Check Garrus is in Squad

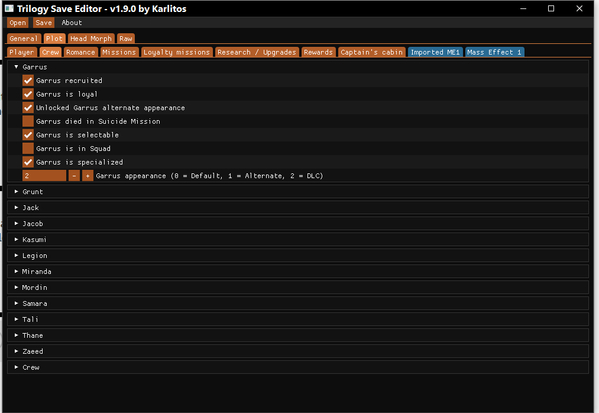coord(28,148)
